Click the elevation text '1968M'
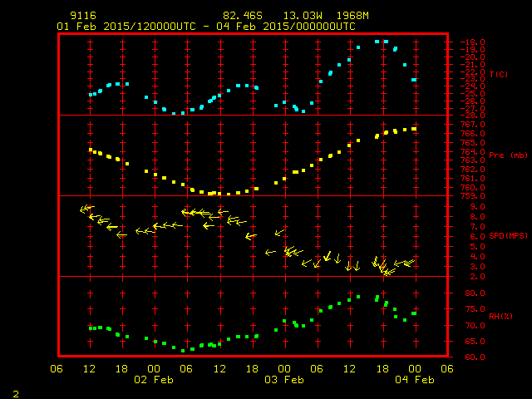 click(352, 16)
